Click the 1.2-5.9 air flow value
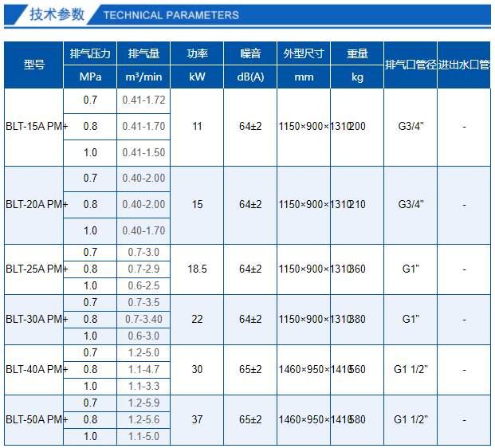This screenshot has height=448, width=495. (x=143, y=403)
